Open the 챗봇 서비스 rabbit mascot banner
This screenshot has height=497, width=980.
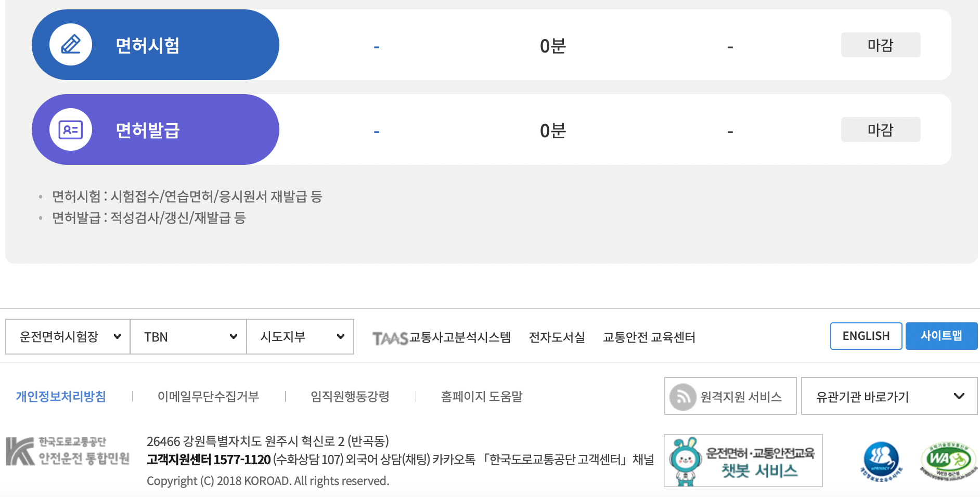click(x=743, y=460)
